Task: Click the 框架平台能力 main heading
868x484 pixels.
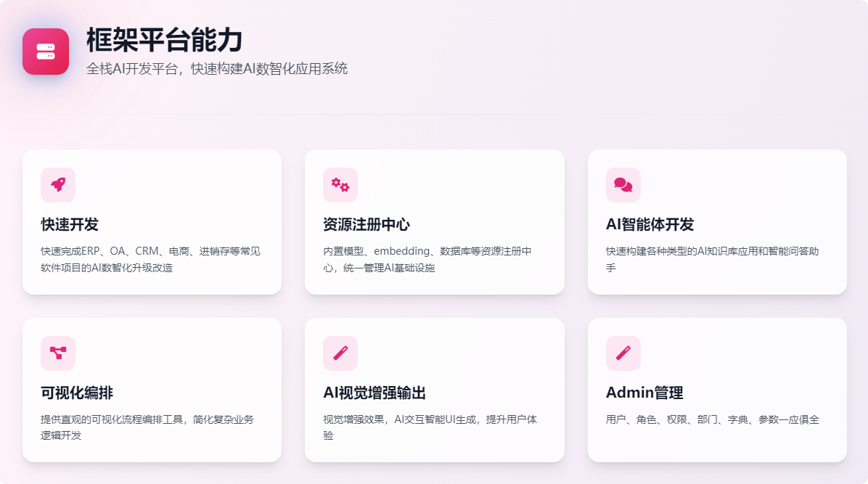Action: point(164,41)
